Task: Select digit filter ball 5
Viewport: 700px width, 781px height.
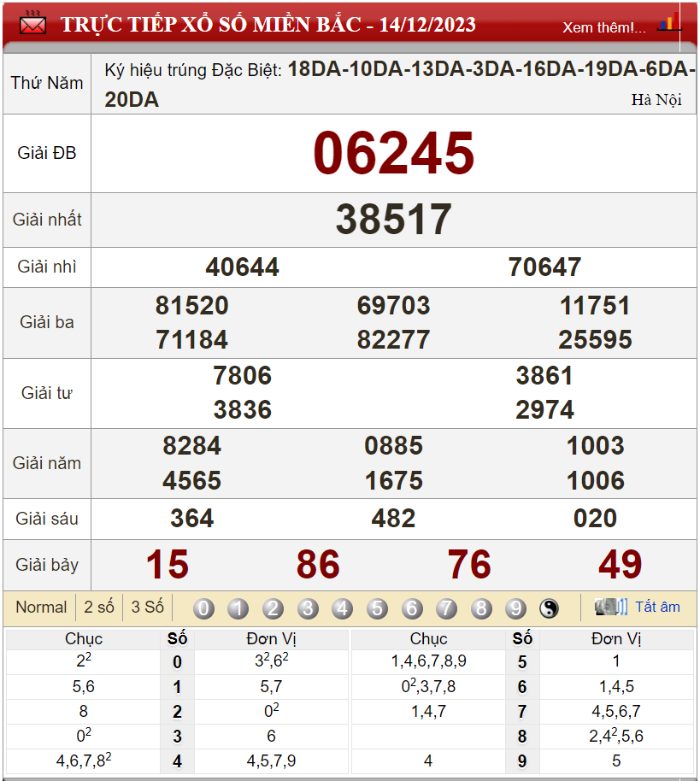Action: [377, 608]
